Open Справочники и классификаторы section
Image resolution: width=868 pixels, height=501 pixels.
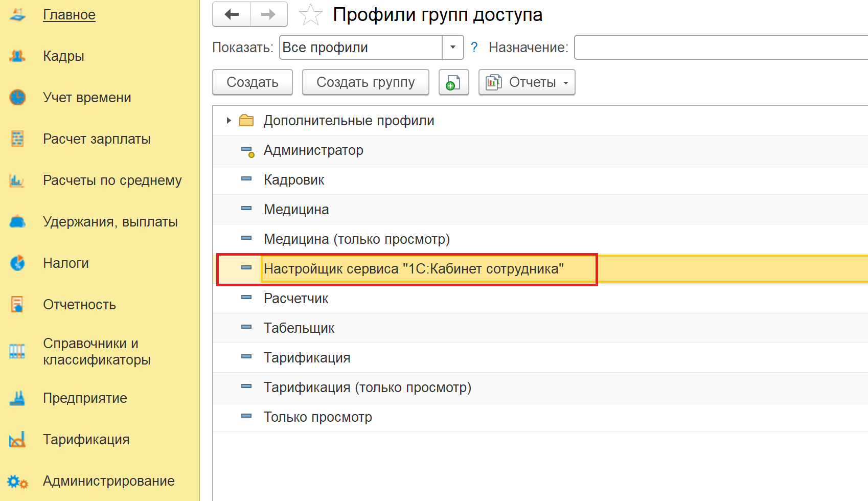pos(97,352)
